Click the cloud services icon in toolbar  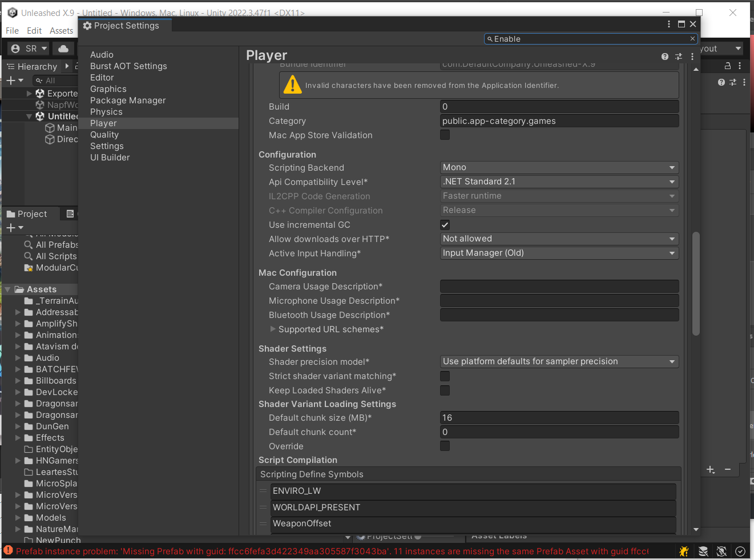click(x=63, y=49)
